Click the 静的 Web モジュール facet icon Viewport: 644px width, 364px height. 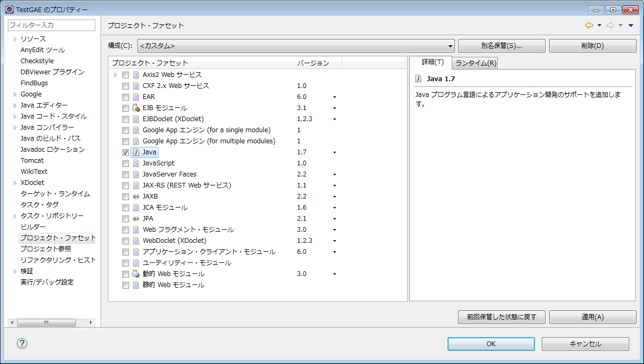coord(136,285)
